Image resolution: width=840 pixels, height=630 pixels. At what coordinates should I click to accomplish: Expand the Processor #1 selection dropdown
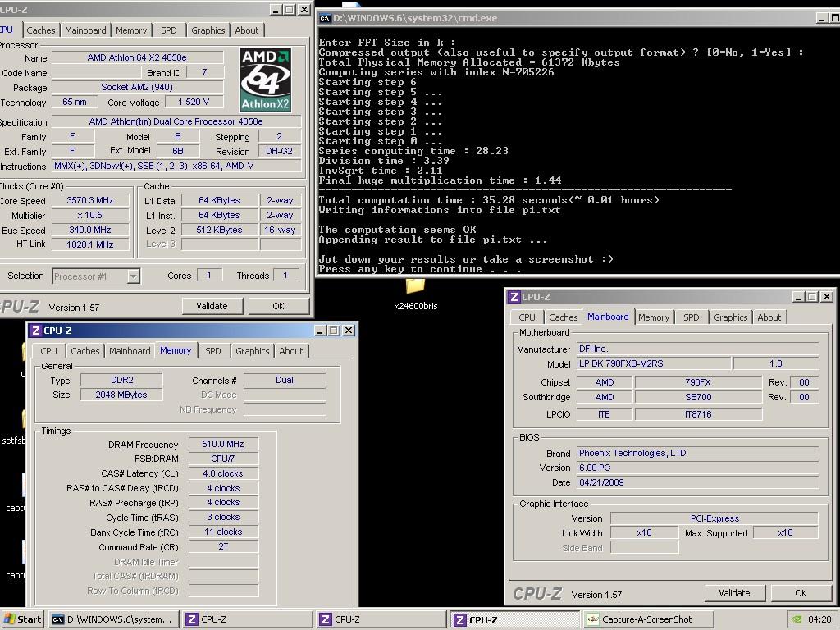[x=134, y=276]
